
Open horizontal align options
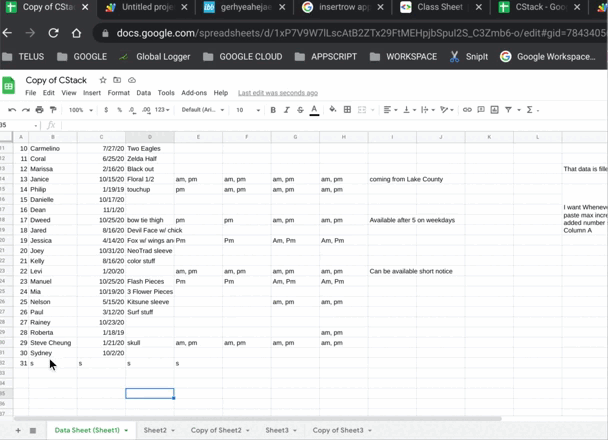point(390,110)
